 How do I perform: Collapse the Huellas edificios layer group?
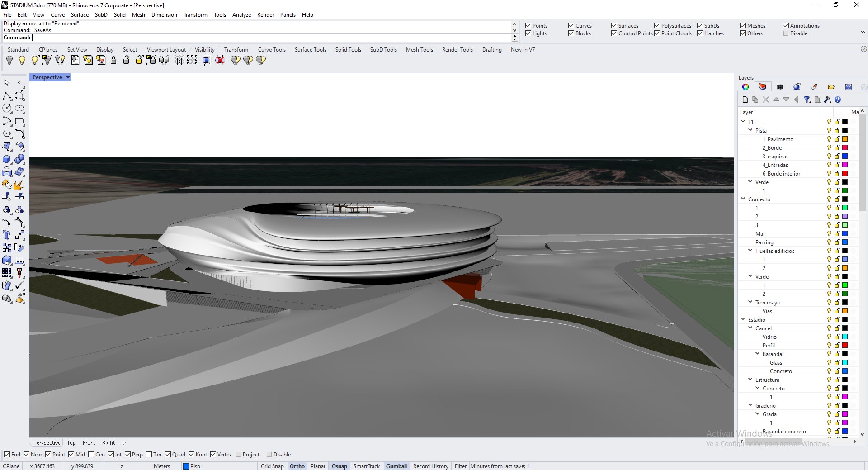(x=750, y=250)
